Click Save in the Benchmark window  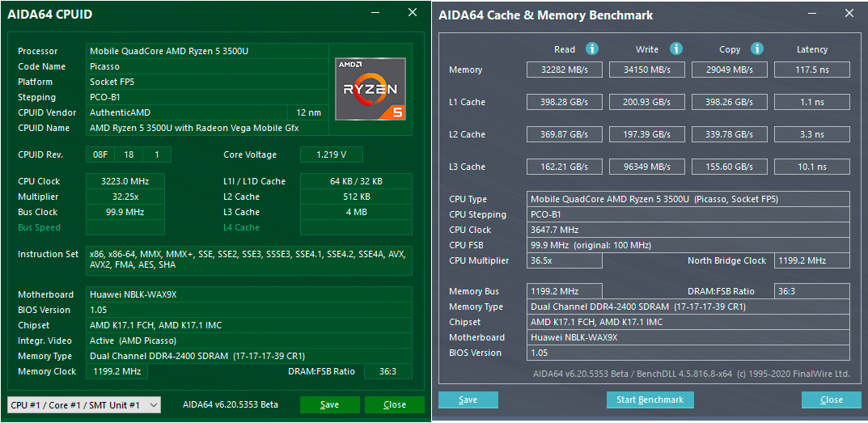click(x=468, y=400)
